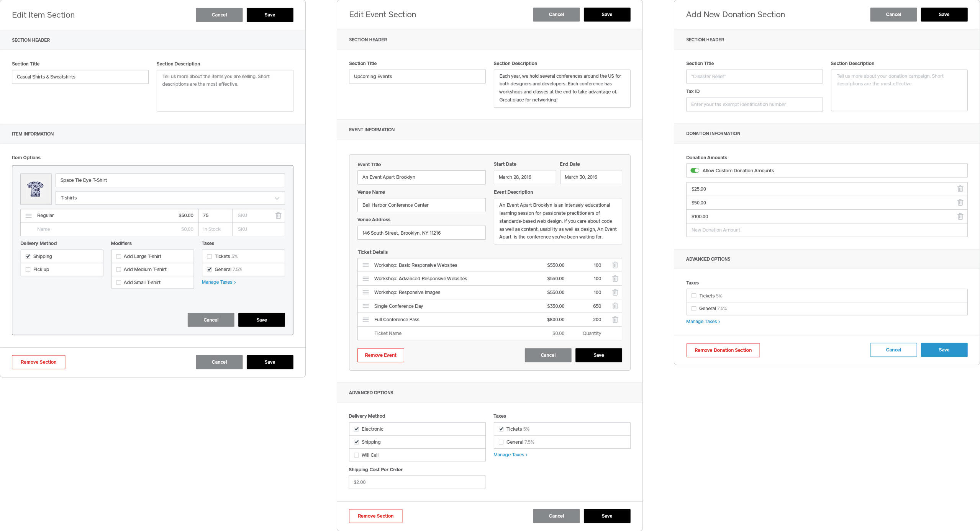Remove the $100.00 donation amount
980x531 pixels.
click(960, 216)
